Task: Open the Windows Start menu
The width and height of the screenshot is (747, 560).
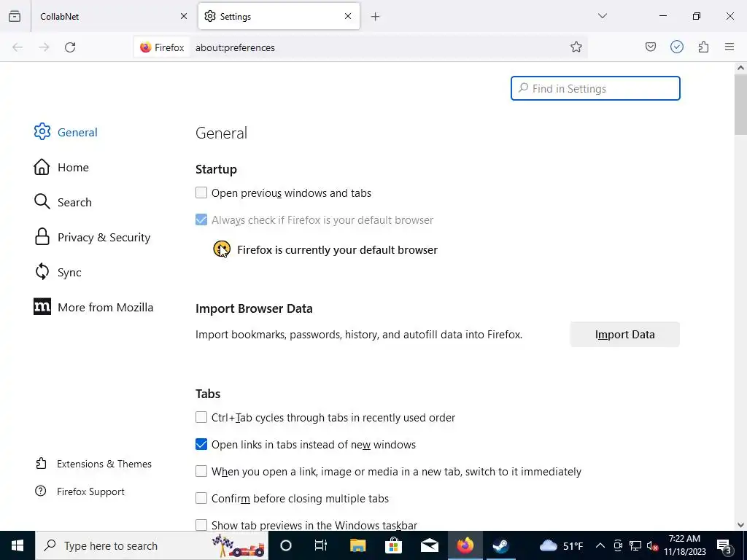Action: click(x=18, y=545)
